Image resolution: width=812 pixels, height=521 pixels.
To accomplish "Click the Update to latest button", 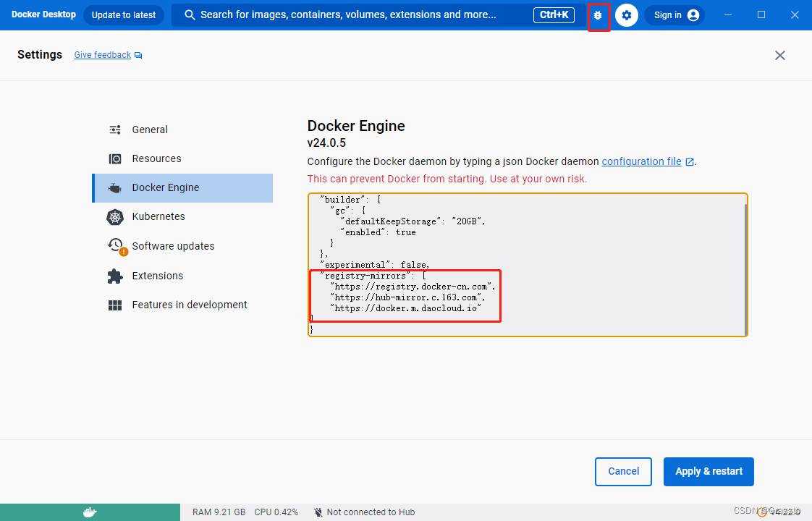I will [124, 15].
